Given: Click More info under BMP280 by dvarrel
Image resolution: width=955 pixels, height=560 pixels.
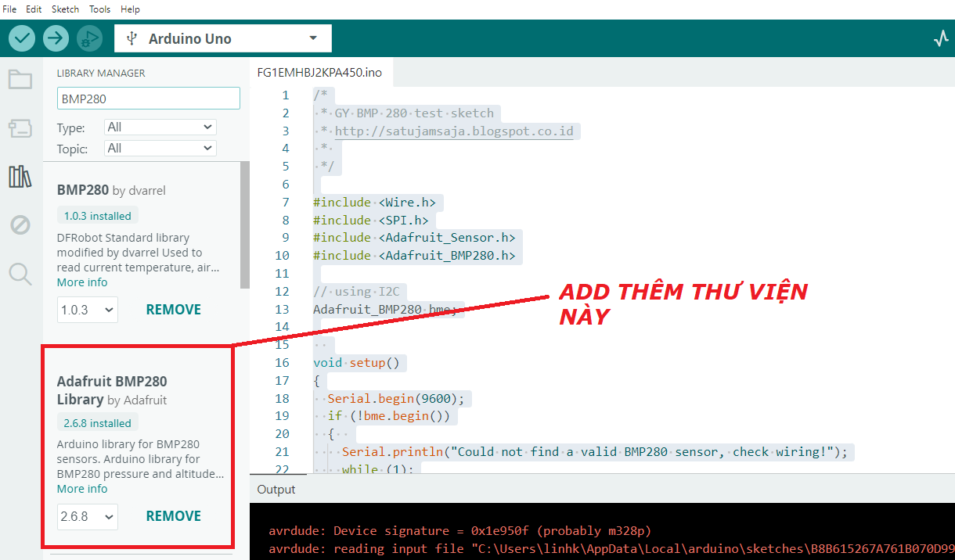Looking at the screenshot, I should [82, 282].
